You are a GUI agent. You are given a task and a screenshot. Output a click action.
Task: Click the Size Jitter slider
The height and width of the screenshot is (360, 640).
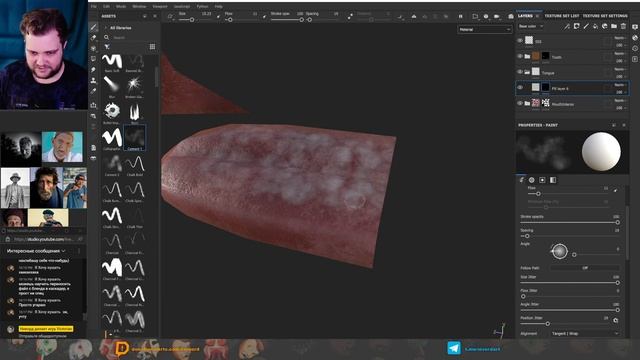pos(570,283)
